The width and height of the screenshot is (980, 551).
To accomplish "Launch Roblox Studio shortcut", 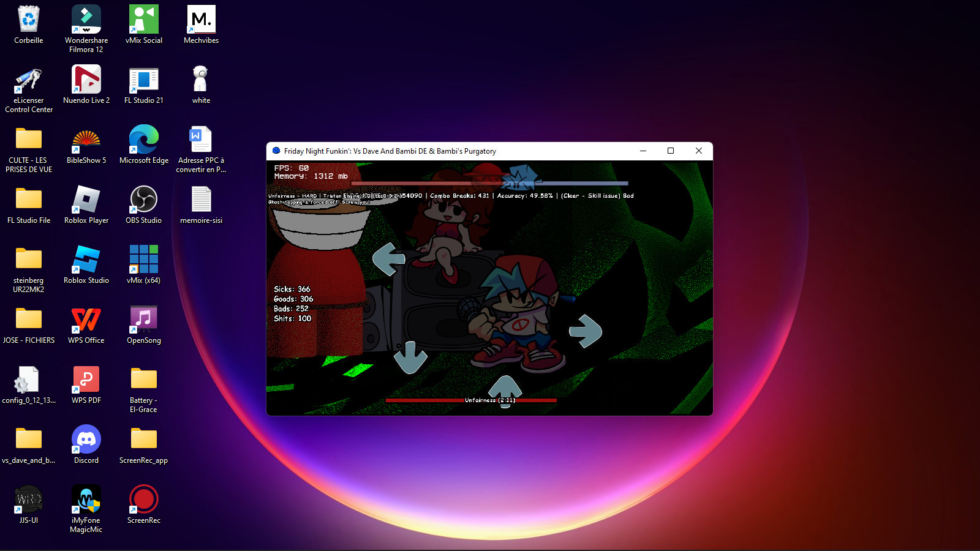I will point(86,266).
